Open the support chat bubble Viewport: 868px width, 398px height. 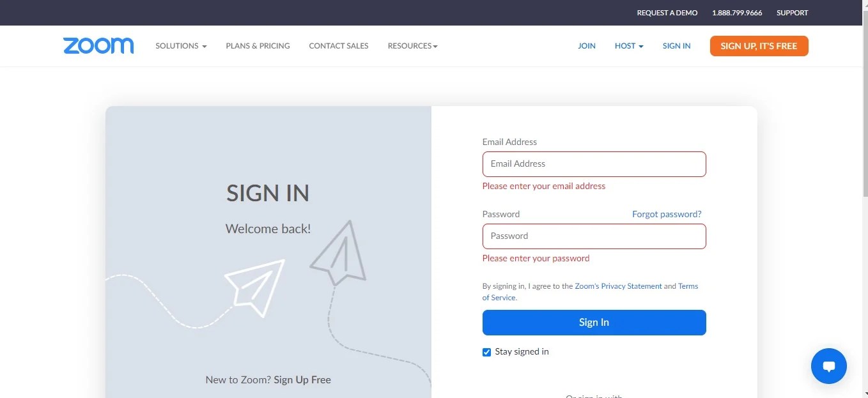828,365
